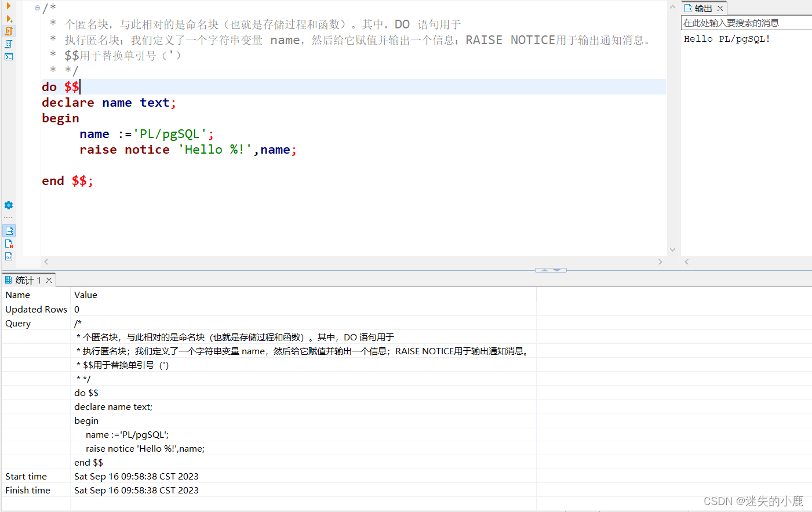The width and height of the screenshot is (812, 512).
Task: Open the editor settings gear icon
Action: [x=9, y=205]
